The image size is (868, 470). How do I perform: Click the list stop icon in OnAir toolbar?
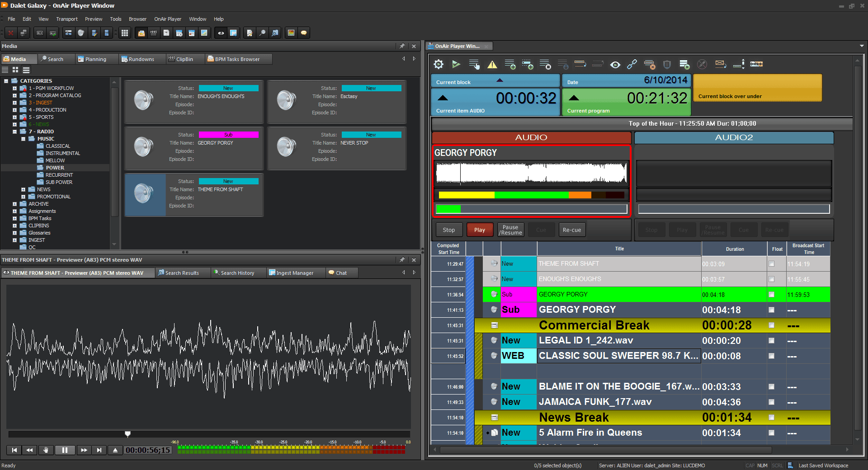(545, 64)
